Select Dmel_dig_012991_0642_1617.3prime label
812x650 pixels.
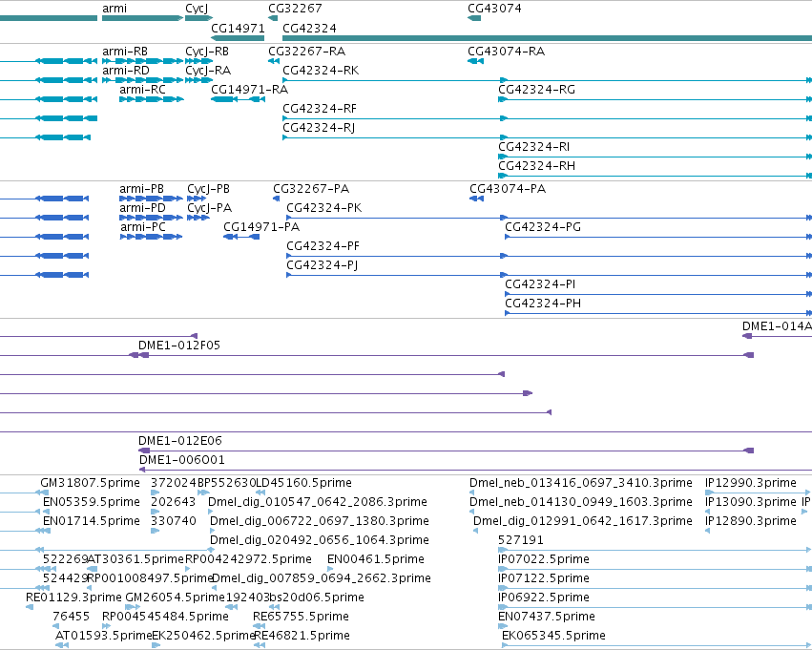(x=583, y=521)
